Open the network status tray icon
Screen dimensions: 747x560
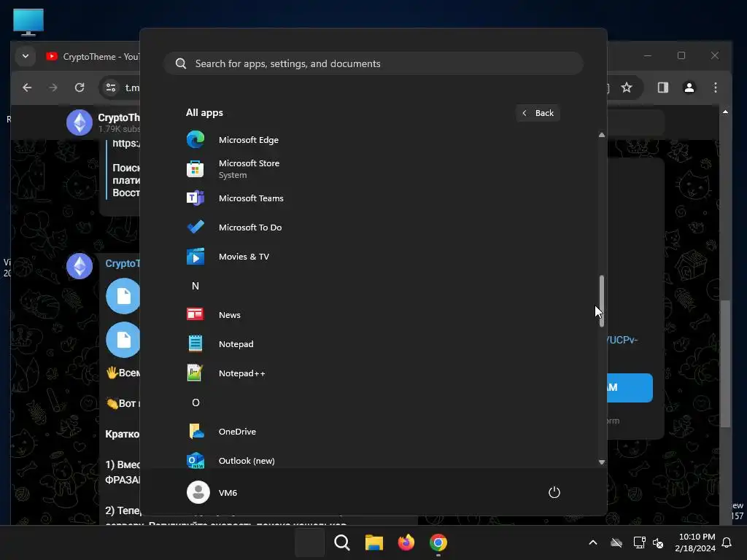pos(639,542)
